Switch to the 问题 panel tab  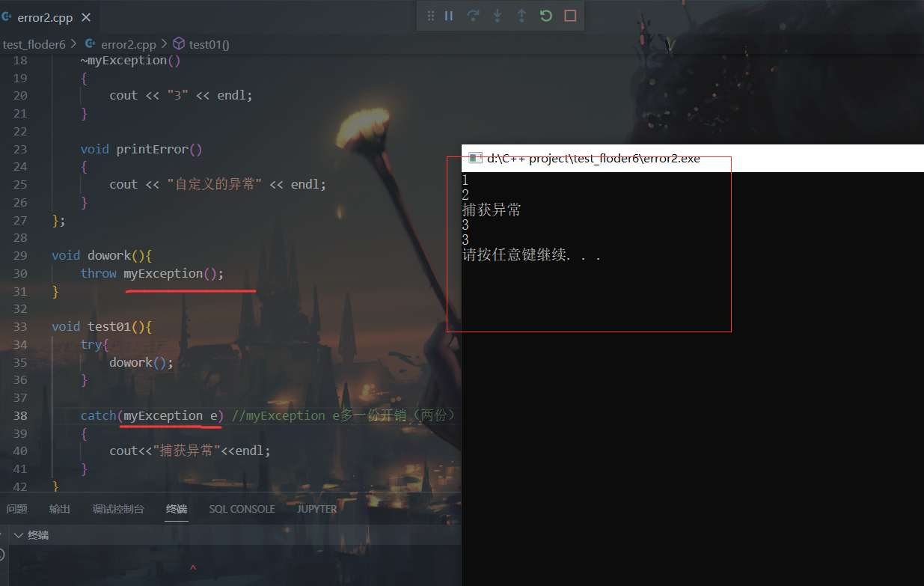(16, 509)
